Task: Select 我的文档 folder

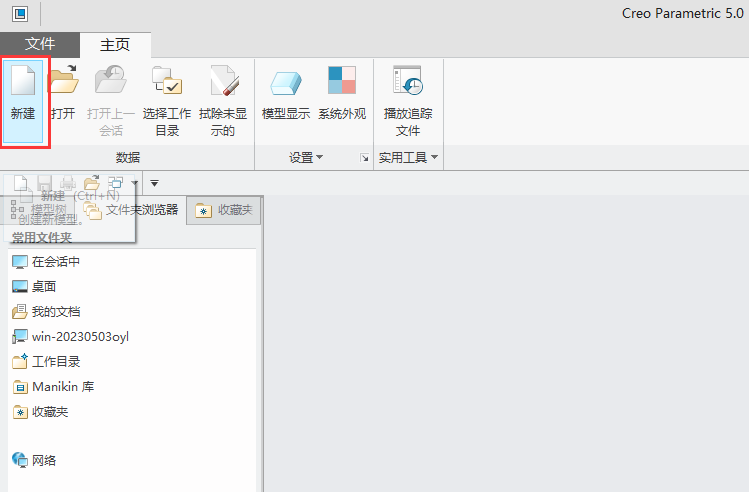Action: pyautogui.click(x=46, y=312)
